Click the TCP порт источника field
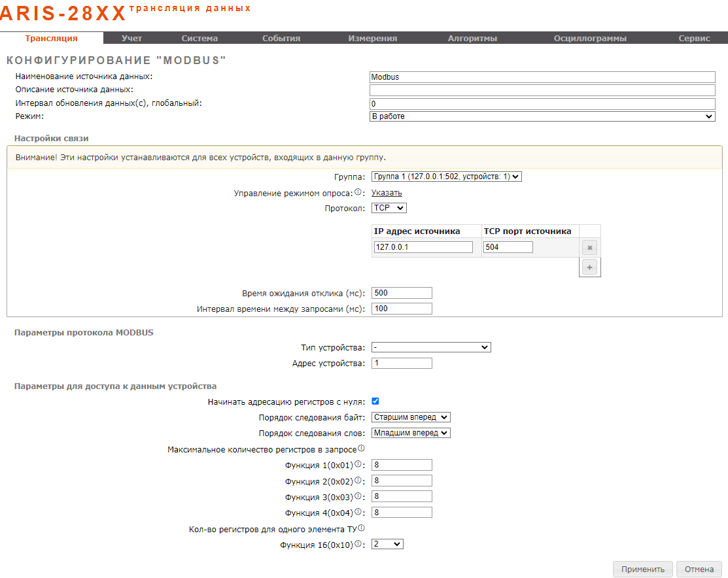Image resolution: width=728 pixels, height=578 pixels. coord(508,247)
